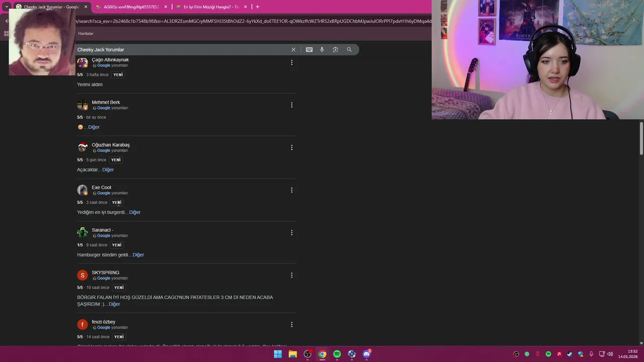Expand 'Açacaklar' review with Diğer link
The image size is (644, 362).
pos(108,170)
